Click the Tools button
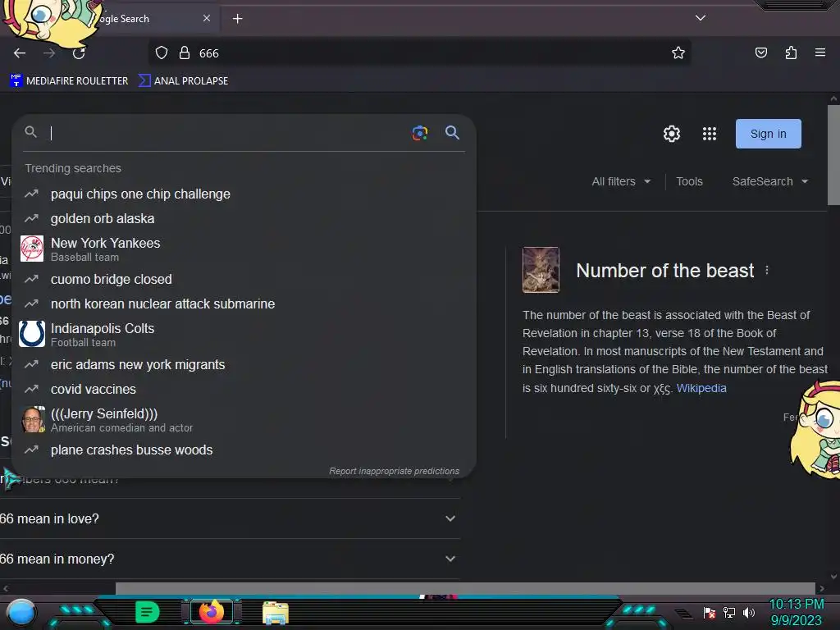Image resolution: width=840 pixels, height=630 pixels. (689, 181)
